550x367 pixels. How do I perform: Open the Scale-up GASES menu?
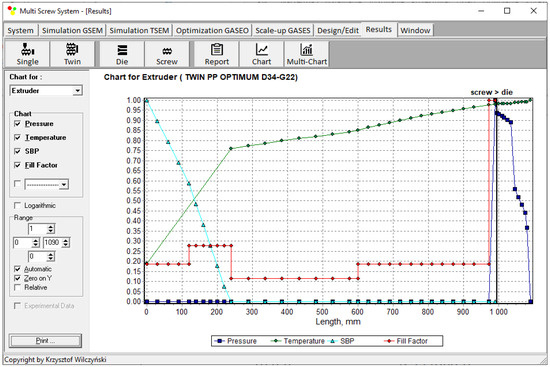click(283, 31)
